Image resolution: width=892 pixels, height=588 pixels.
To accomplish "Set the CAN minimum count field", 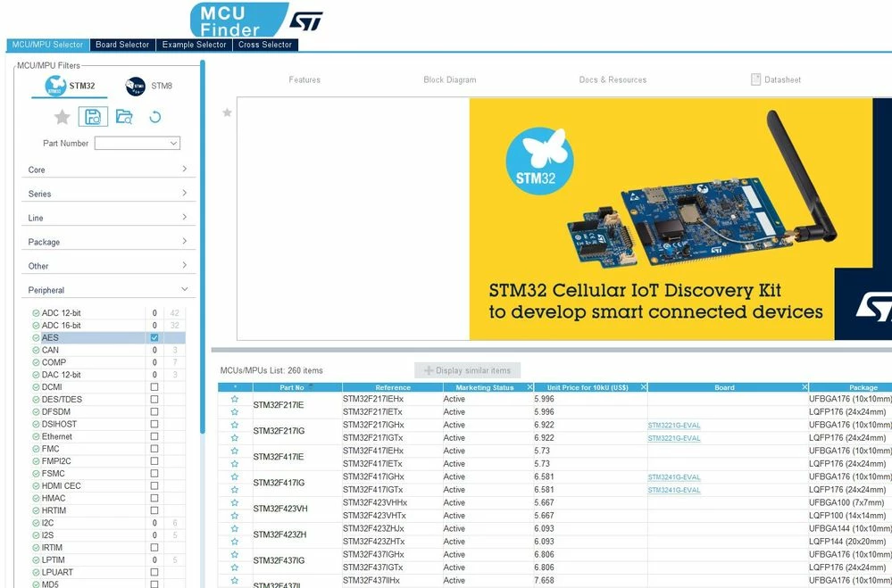I will pyautogui.click(x=154, y=351).
